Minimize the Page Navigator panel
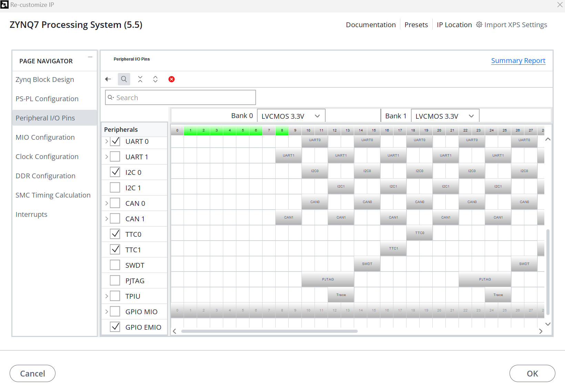 [90, 57]
